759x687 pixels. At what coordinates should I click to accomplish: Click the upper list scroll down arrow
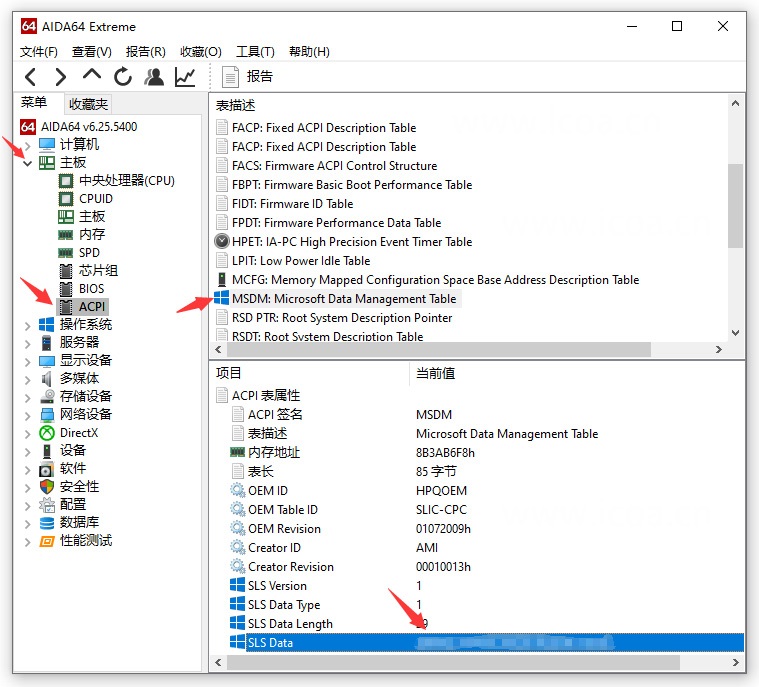coord(735,333)
